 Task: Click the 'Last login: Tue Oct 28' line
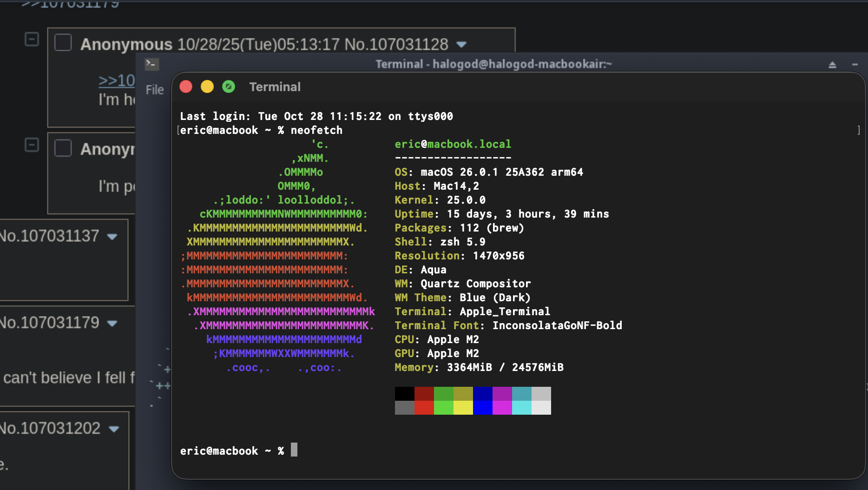tap(316, 116)
